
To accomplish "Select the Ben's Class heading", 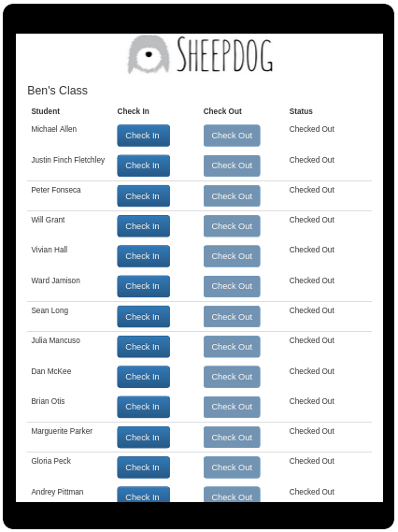I will click(x=57, y=91).
